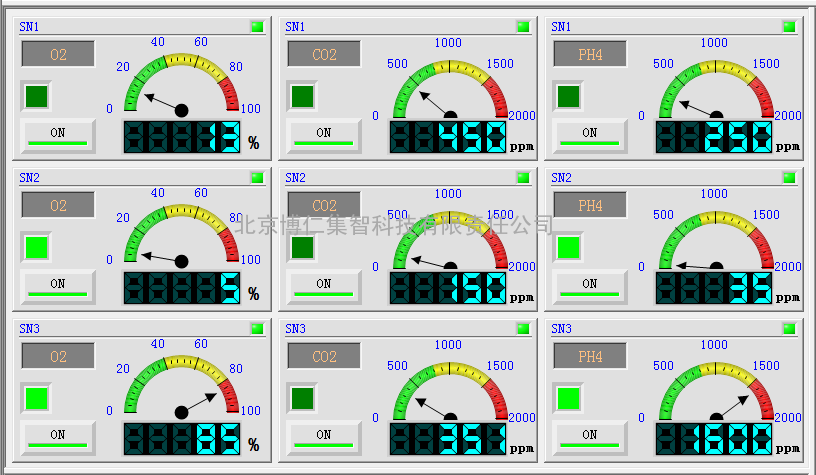Click the dark green square lamp on SN1 CO2

[x=302, y=96]
